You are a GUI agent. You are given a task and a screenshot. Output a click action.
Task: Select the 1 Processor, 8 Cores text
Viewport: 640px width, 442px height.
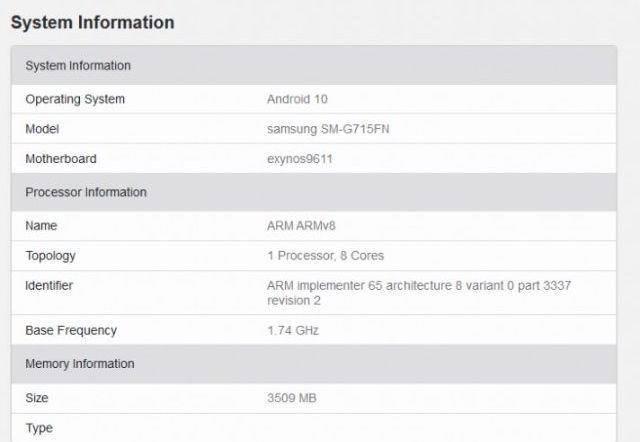pos(325,255)
